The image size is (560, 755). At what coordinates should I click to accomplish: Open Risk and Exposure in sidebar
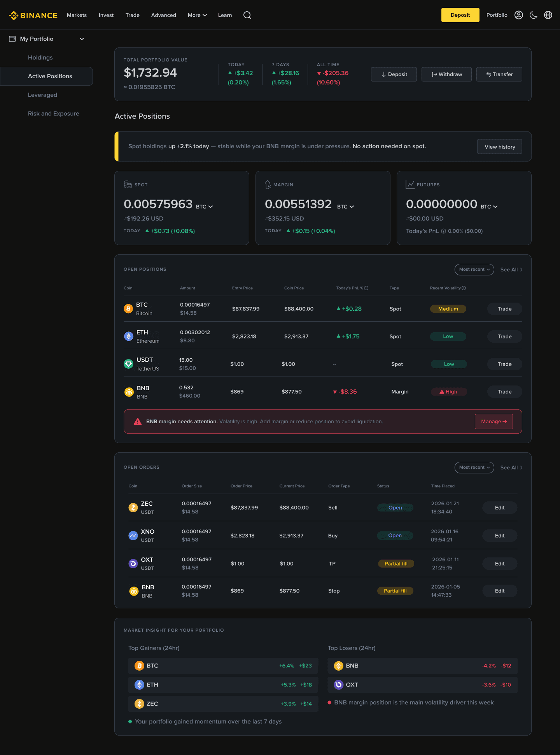pos(54,114)
